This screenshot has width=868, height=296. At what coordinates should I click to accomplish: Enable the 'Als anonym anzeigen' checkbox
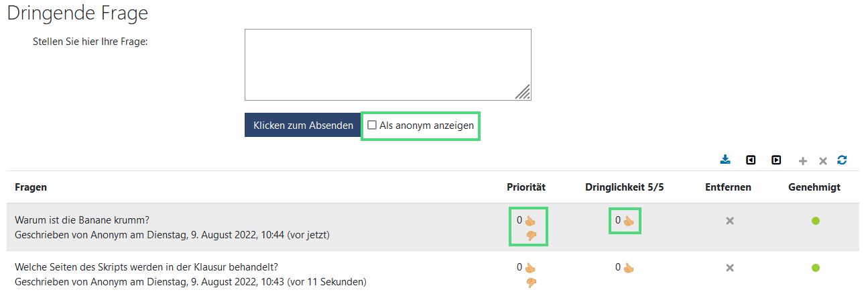[372, 126]
